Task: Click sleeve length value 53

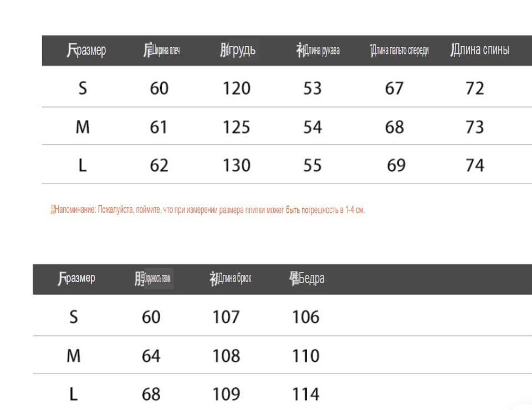Action: click(x=312, y=88)
